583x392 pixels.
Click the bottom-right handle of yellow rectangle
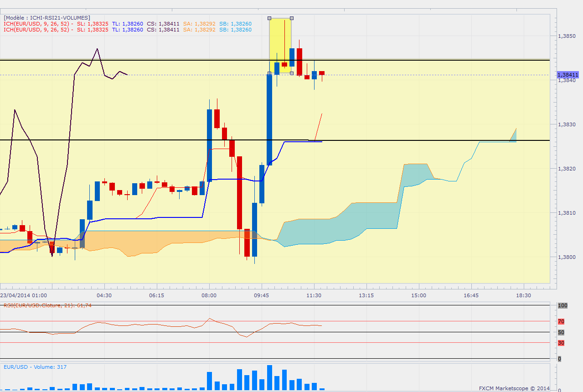click(292, 73)
